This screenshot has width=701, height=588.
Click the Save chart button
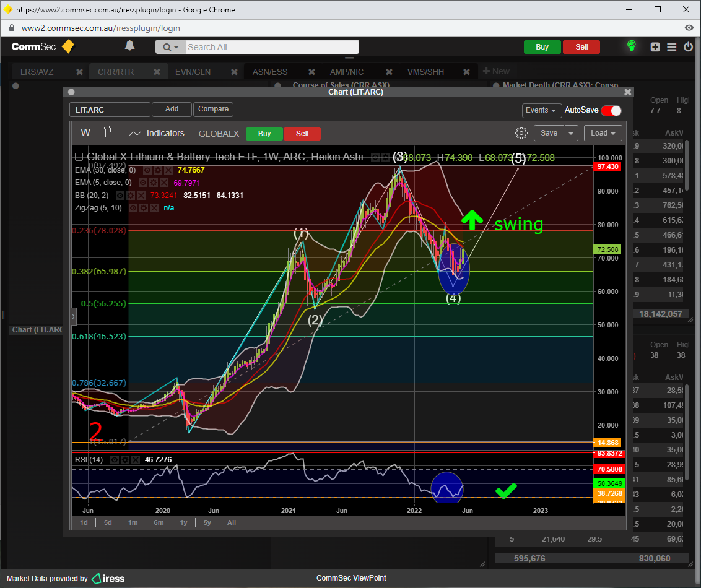(x=549, y=133)
